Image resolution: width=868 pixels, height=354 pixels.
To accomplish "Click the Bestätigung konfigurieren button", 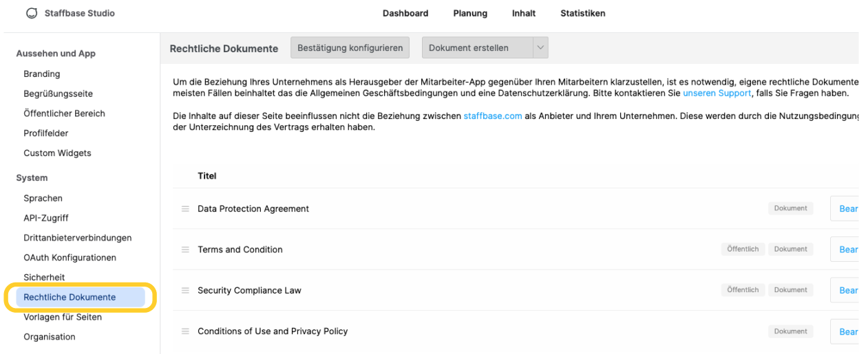I will (x=350, y=48).
